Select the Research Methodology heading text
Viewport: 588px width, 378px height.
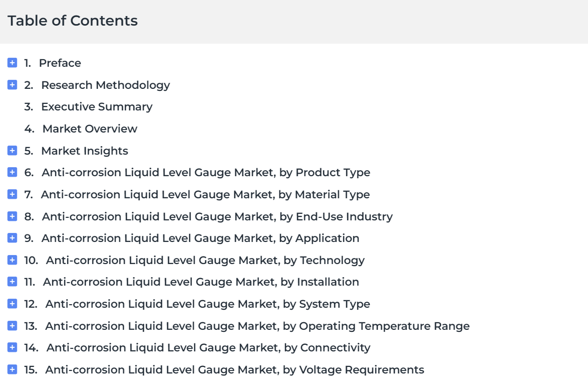point(105,85)
